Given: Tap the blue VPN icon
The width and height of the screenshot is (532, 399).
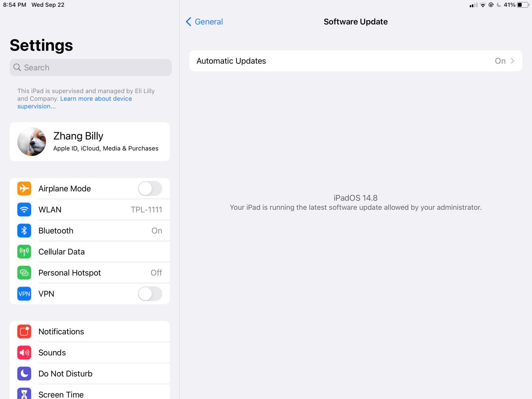Looking at the screenshot, I should [x=24, y=294].
